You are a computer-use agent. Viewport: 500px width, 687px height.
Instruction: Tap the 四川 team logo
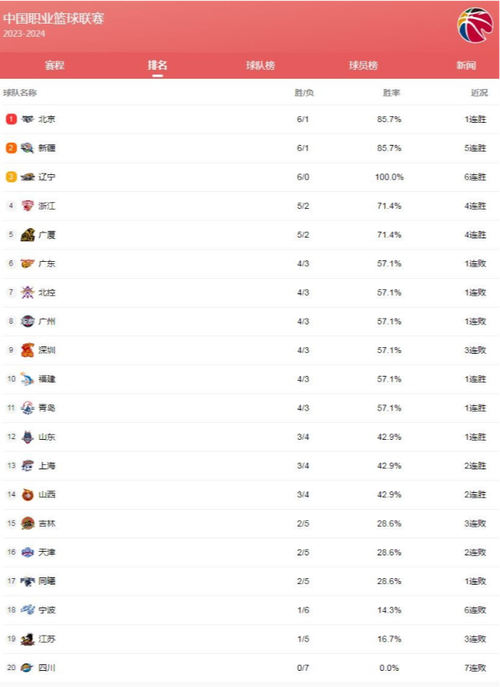(x=27, y=668)
